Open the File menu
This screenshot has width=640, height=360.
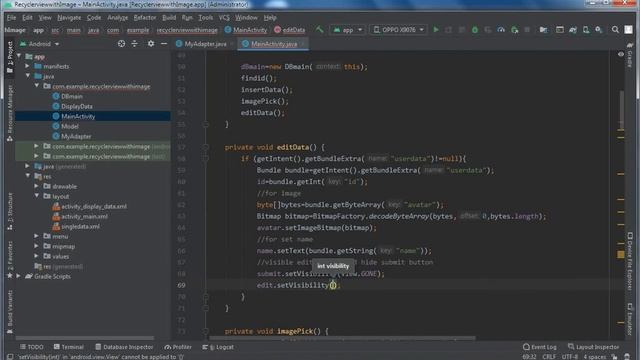click(11, 18)
